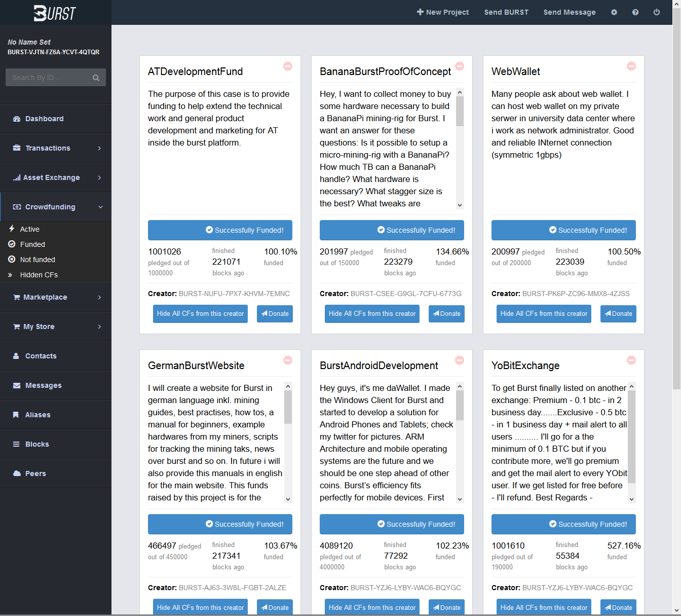Open the Aliases section

point(38,415)
